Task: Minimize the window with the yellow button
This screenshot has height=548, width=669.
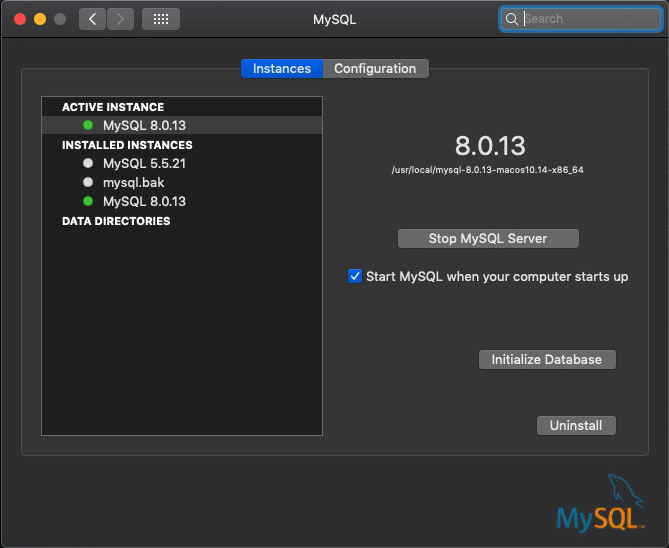Action: click(40, 19)
